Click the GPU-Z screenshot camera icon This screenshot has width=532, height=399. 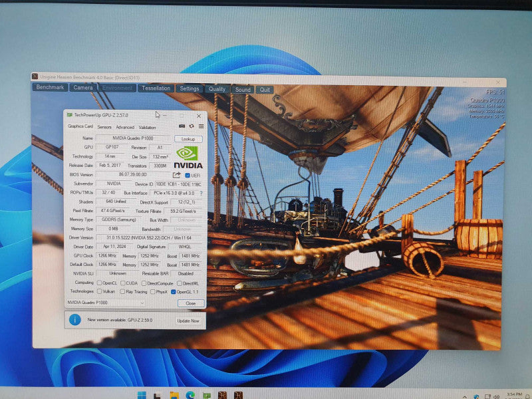pos(182,126)
